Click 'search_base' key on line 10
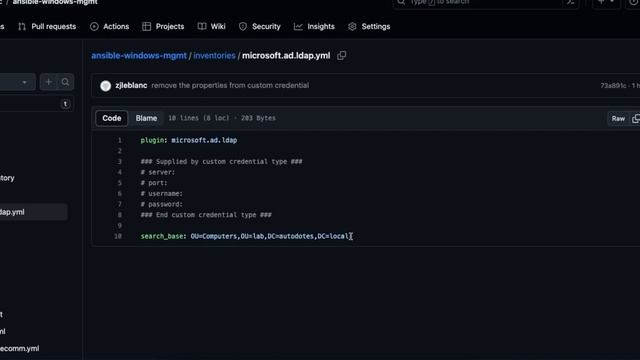Image resolution: width=640 pixels, height=360 pixels. coord(162,236)
